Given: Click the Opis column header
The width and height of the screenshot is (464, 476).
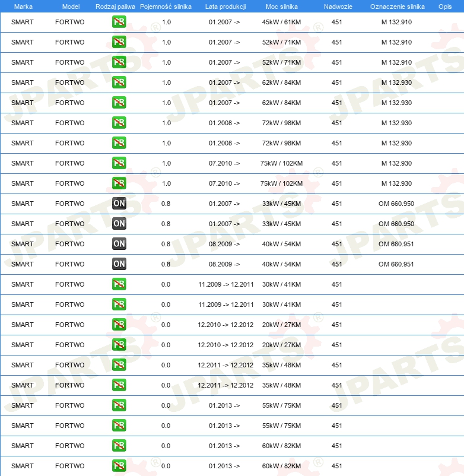Looking at the screenshot, I should click(x=444, y=7).
